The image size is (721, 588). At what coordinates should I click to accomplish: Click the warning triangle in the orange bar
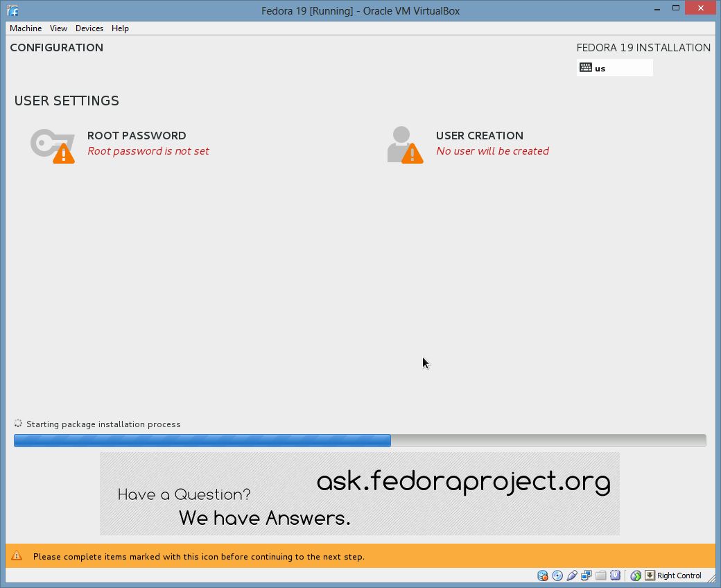click(17, 556)
